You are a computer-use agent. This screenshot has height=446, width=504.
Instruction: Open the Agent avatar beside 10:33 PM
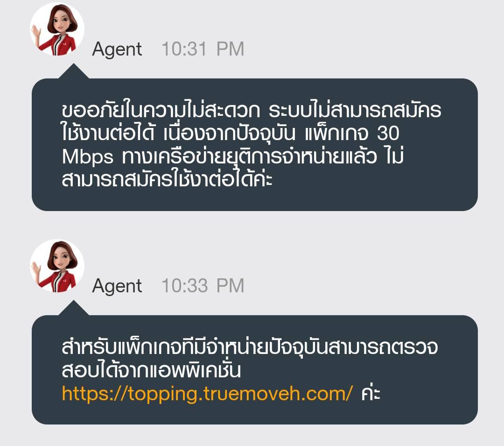(x=57, y=266)
